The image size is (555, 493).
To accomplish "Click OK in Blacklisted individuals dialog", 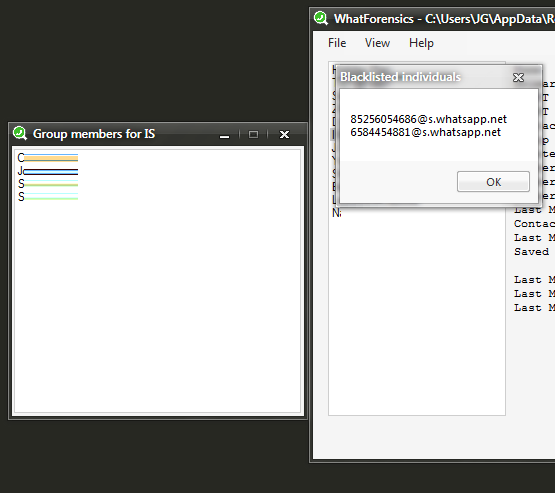I will pos(493,182).
